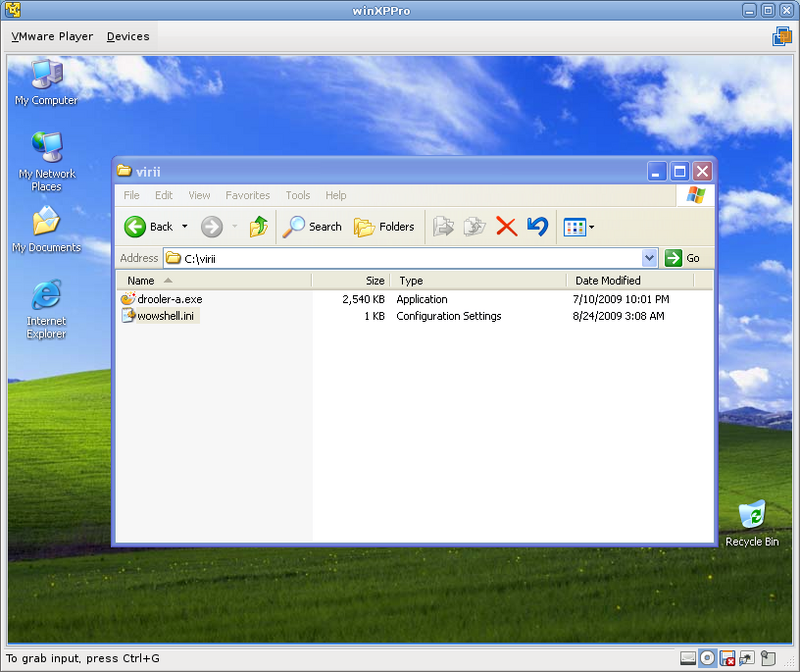Image resolution: width=800 pixels, height=672 pixels.
Task: Open the Devices menu
Action: (x=128, y=36)
